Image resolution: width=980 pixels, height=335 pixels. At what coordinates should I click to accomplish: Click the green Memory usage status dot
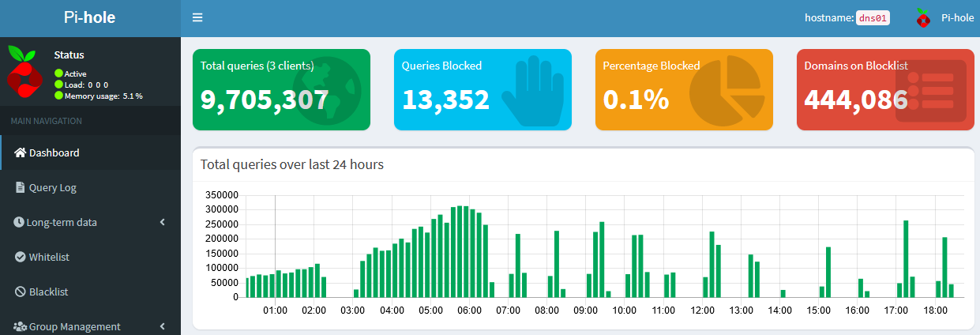click(x=58, y=96)
